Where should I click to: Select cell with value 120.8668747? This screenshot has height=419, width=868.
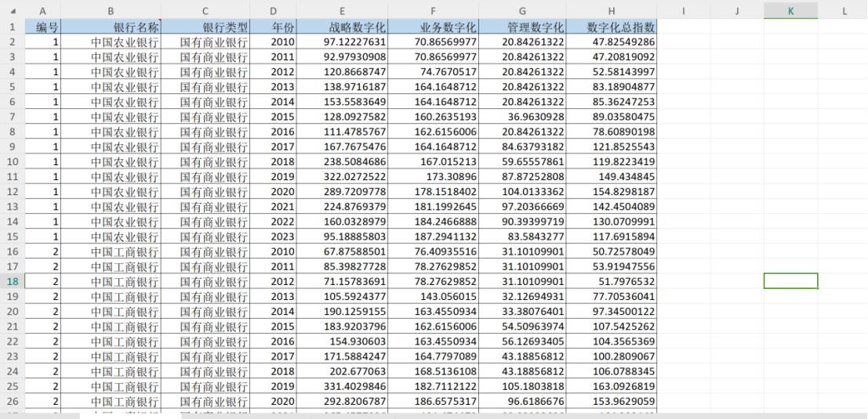point(342,71)
